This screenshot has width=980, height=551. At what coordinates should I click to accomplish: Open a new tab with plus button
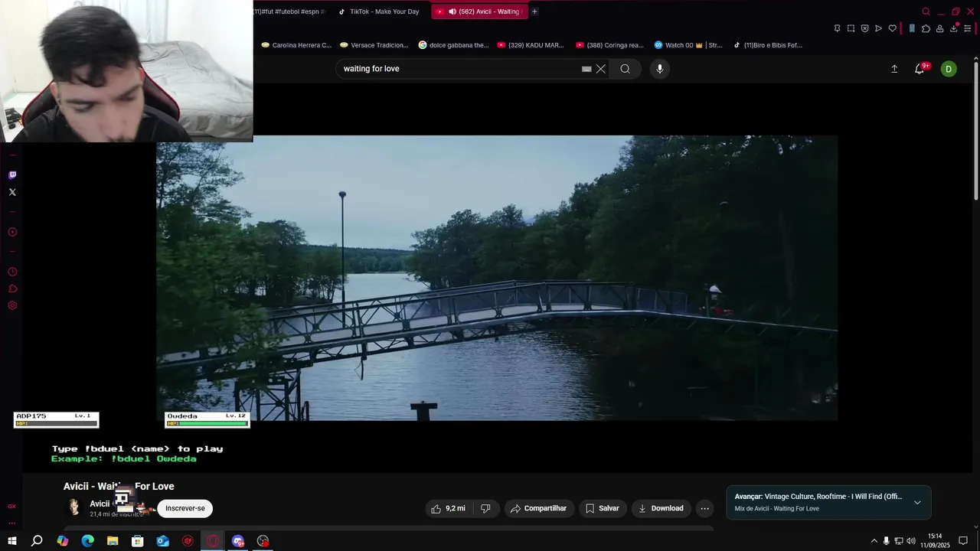coord(534,11)
